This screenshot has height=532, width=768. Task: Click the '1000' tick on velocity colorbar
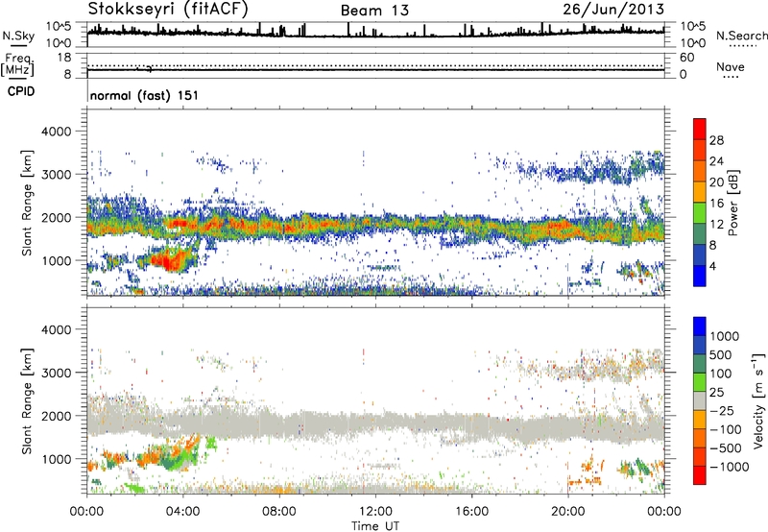(x=725, y=336)
